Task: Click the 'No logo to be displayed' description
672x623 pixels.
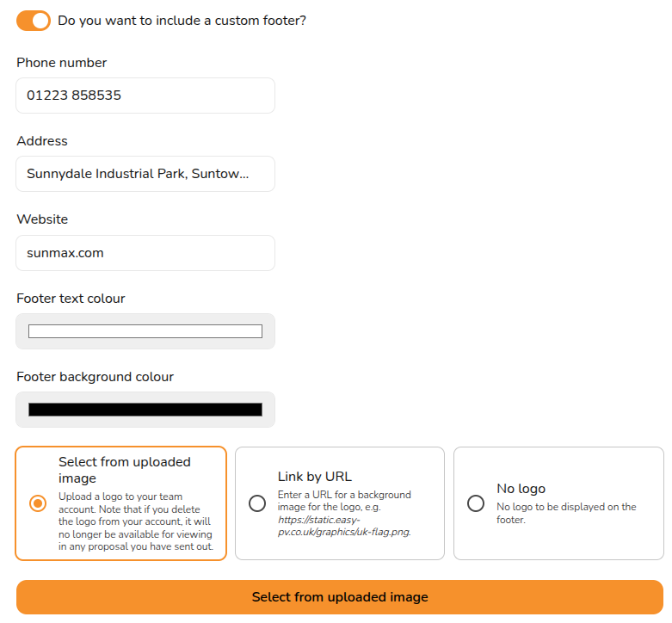Action: pyautogui.click(x=566, y=513)
